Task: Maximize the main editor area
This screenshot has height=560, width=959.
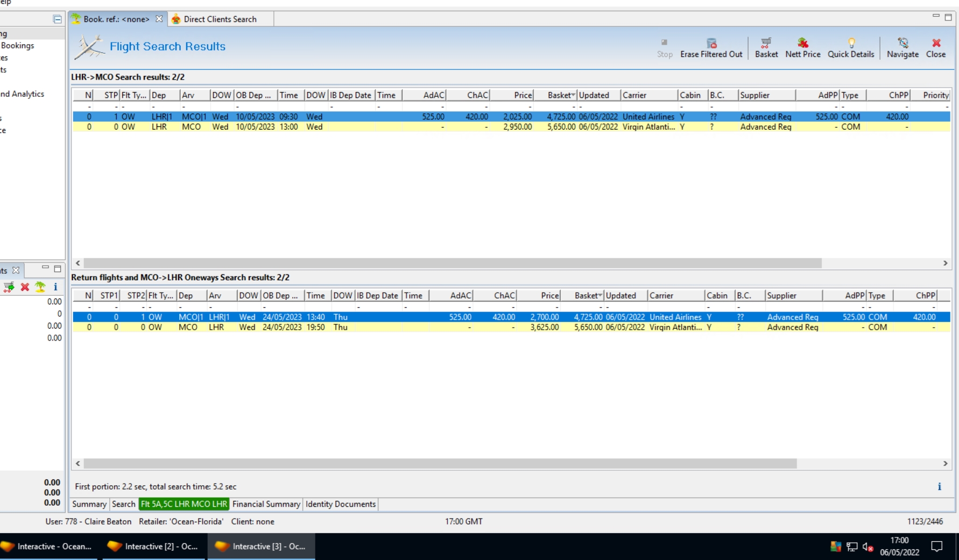Action: 948,17
